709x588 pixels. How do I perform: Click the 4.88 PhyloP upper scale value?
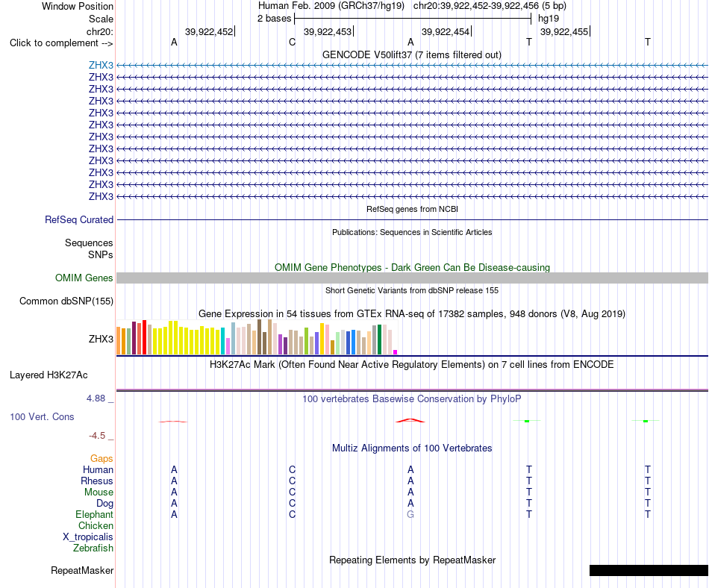[96, 398]
